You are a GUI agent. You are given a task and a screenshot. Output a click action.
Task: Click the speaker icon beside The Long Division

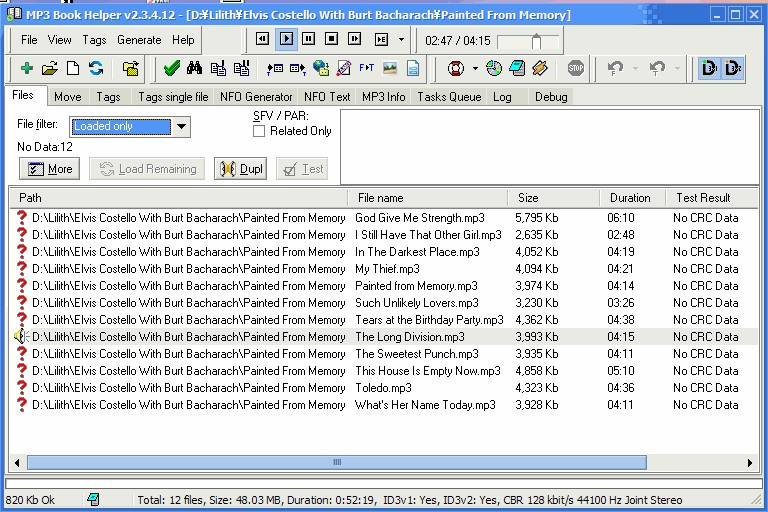pyautogui.click(x=21, y=336)
